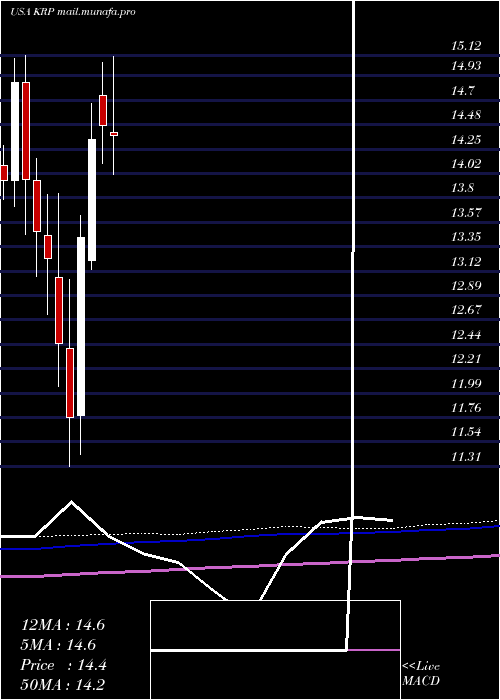
Task: Click the 14.25 price axis label
Action: 466,140
